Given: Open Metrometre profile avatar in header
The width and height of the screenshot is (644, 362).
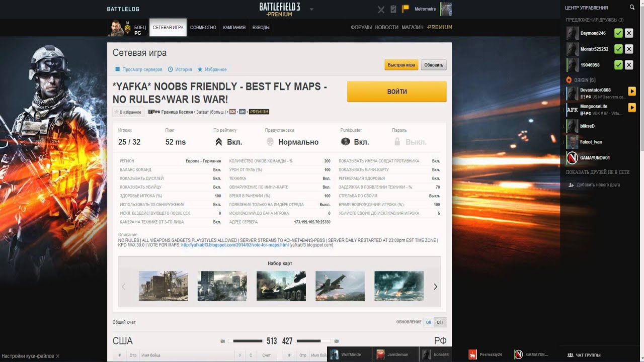Looking at the screenshot, I should (446, 9).
